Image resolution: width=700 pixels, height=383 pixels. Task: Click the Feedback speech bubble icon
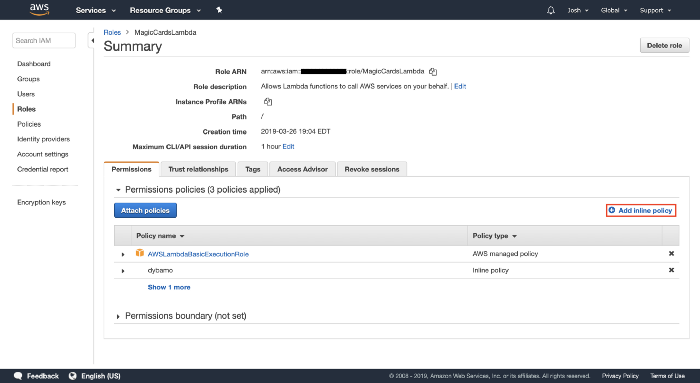(18, 376)
